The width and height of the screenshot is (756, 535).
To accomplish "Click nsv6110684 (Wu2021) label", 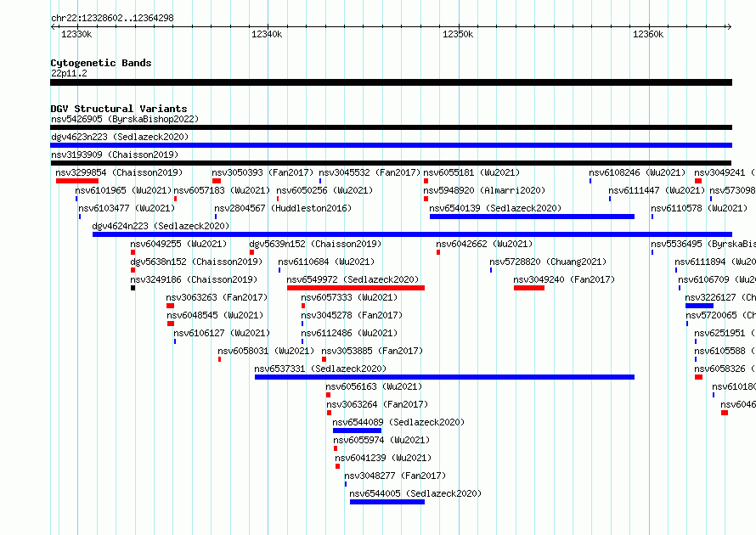I will click(326, 262).
